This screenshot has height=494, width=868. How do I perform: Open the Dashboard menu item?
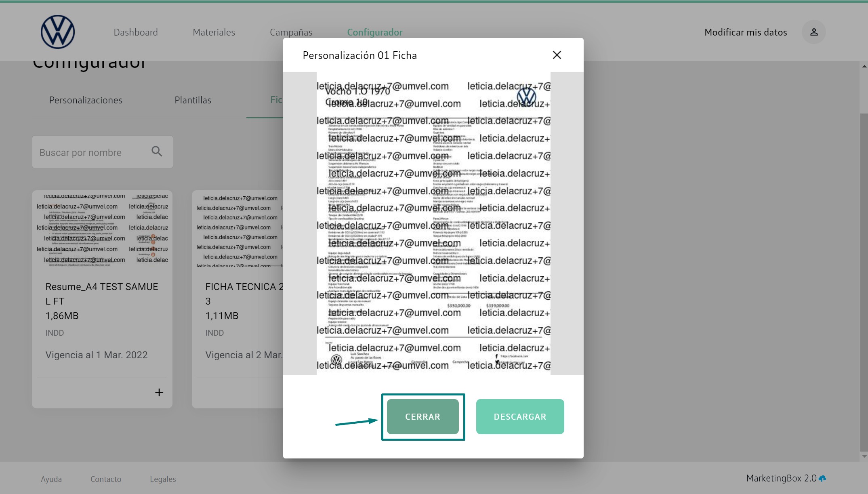136,32
